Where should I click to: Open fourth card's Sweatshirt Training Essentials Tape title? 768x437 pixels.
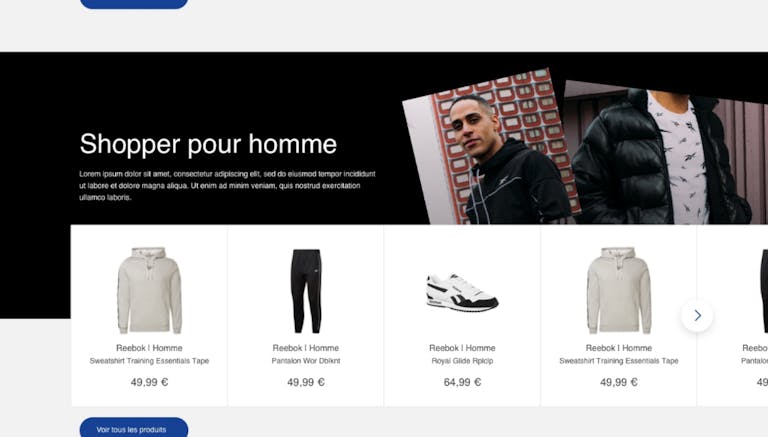[619, 361]
